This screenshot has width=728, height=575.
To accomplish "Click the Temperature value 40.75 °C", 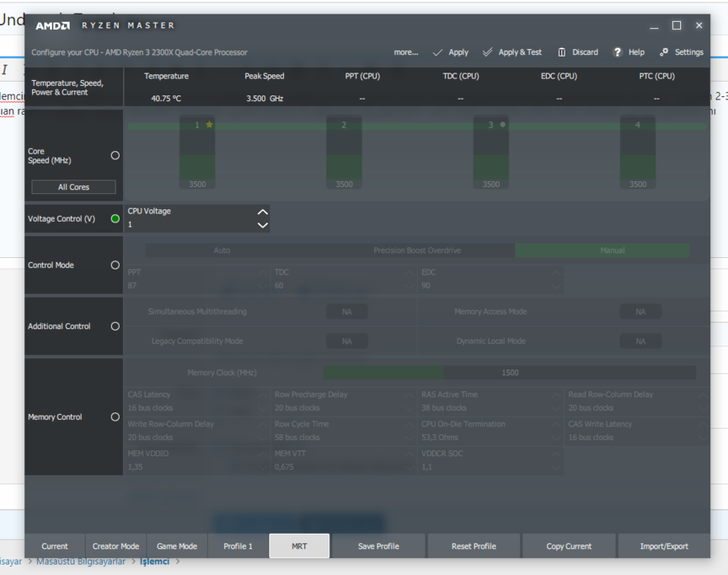I will (166, 99).
